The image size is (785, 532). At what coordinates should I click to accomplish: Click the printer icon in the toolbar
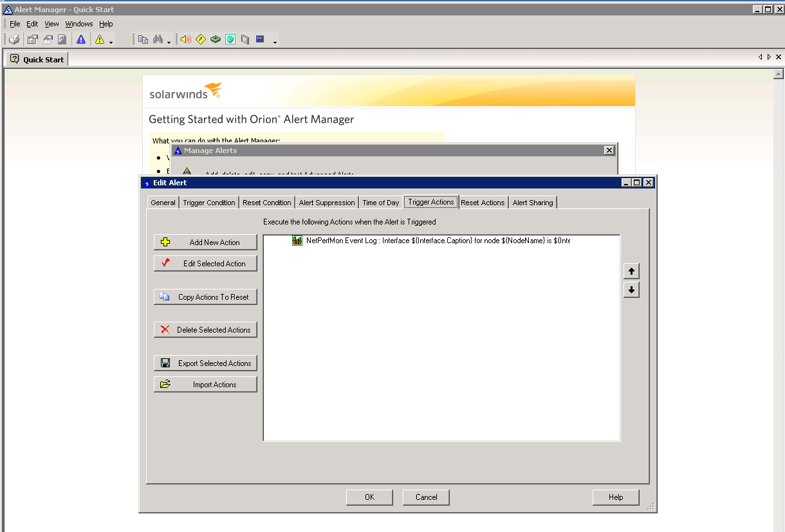(14, 39)
